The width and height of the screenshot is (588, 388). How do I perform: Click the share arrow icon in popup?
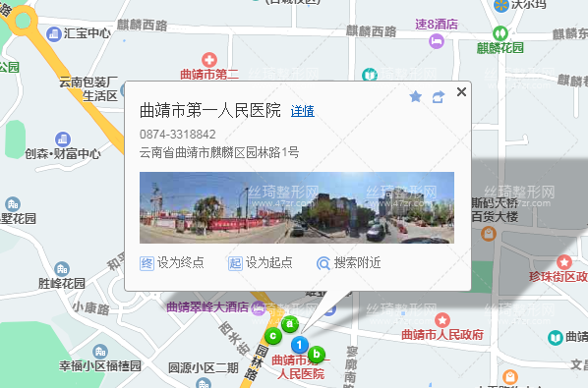pyautogui.click(x=438, y=97)
